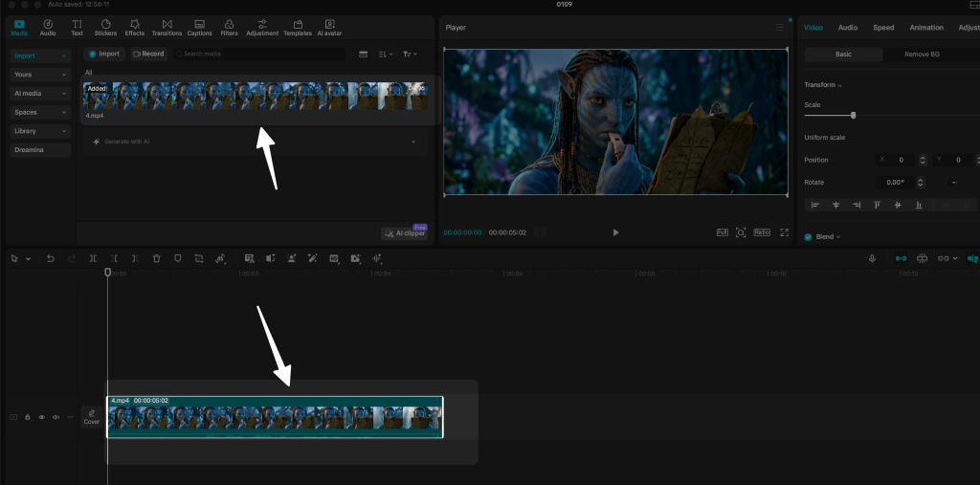Open the AI clipper tool
The image size is (980, 485).
point(405,233)
